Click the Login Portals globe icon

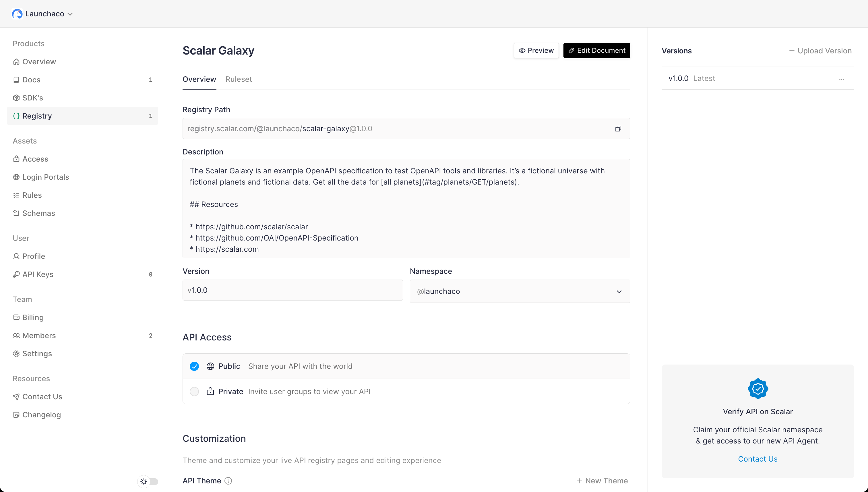pyautogui.click(x=16, y=177)
